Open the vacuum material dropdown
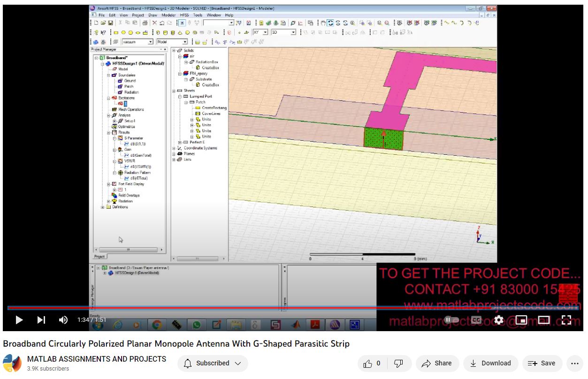Viewport: 588px width, 379px height. tap(151, 42)
